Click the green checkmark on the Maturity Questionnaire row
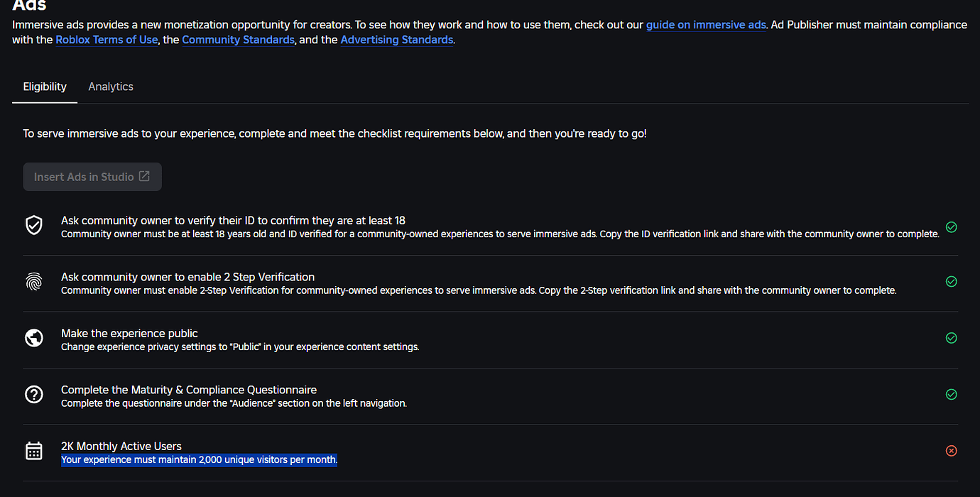 tap(952, 394)
